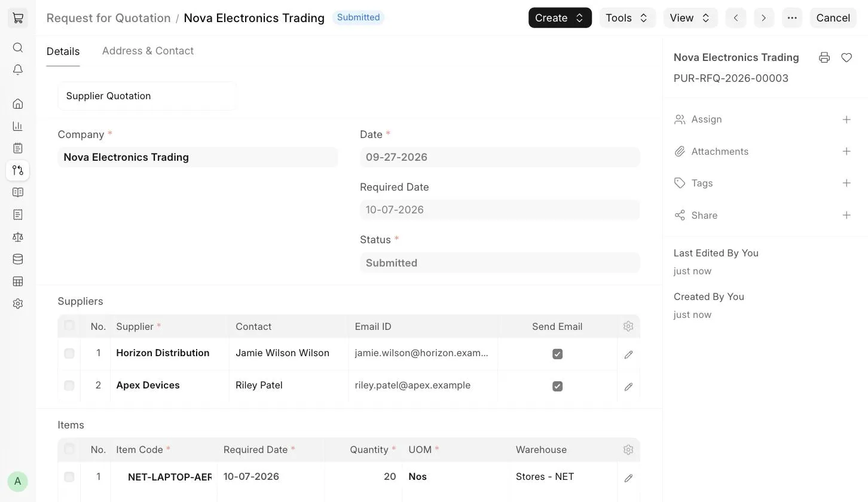Open the document list icon in sidebar
868x502 pixels.
[x=18, y=215]
